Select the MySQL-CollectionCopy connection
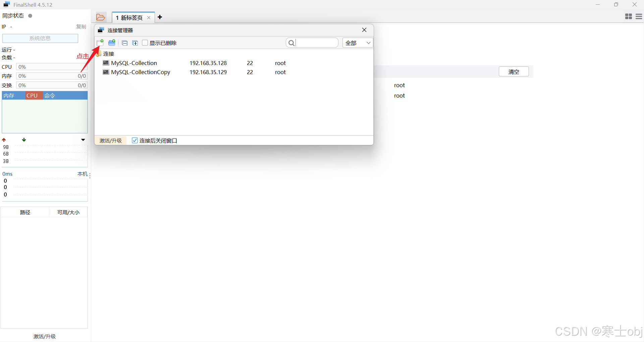Viewport: 644px width, 342px height. (x=141, y=72)
